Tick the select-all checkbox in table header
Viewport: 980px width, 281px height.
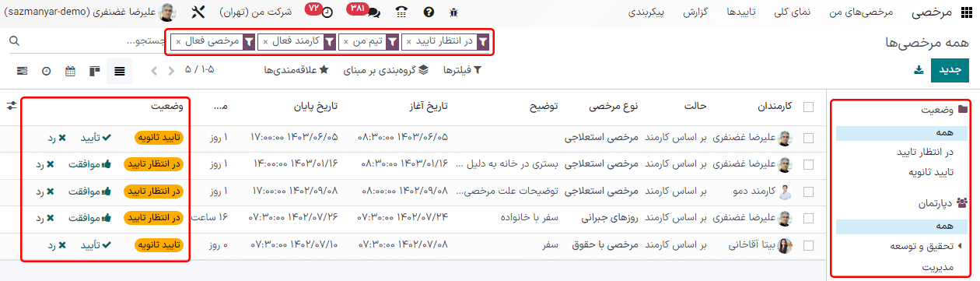(x=809, y=107)
